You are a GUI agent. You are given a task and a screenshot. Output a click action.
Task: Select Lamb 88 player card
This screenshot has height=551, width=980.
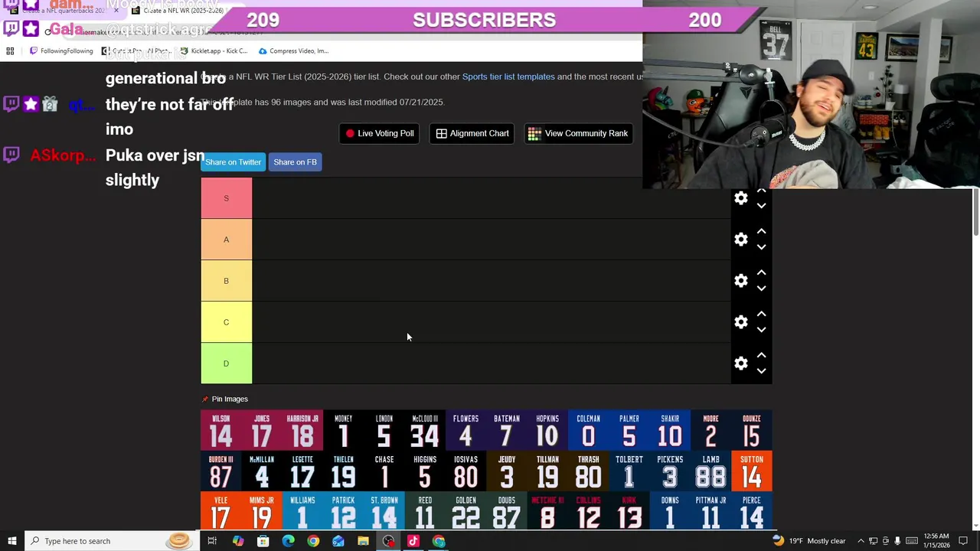point(710,471)
